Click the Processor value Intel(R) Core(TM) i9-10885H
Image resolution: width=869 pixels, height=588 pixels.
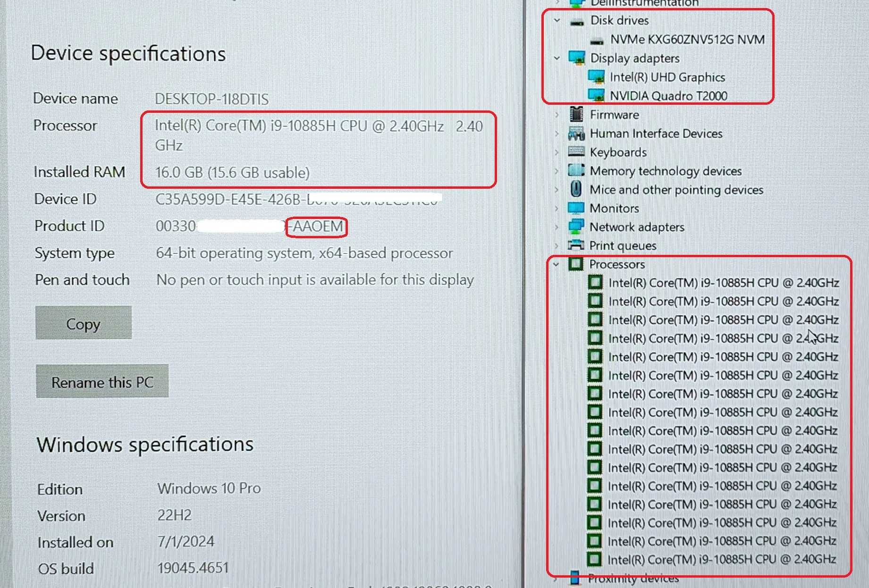click(319, 135)
